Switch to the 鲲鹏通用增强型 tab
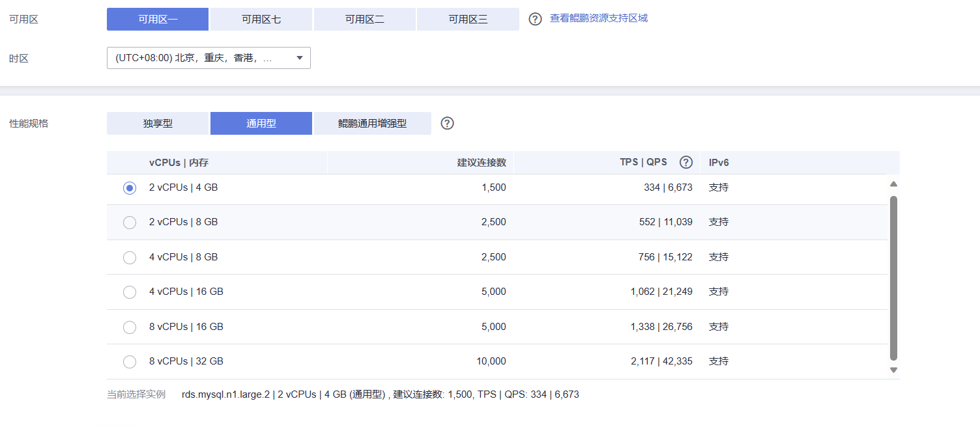 [372, 122]
